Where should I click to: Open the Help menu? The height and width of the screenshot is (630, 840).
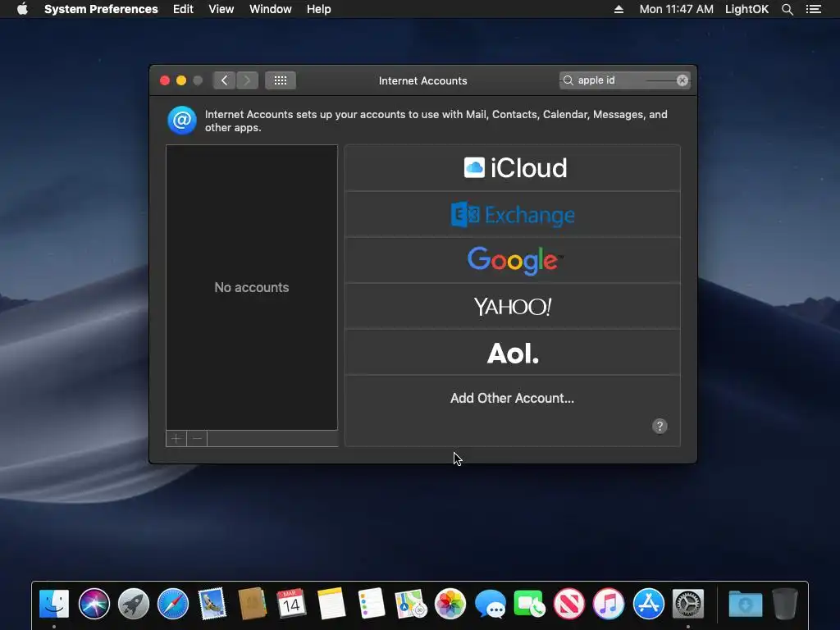pyautogui.click(x=319, y=9)
